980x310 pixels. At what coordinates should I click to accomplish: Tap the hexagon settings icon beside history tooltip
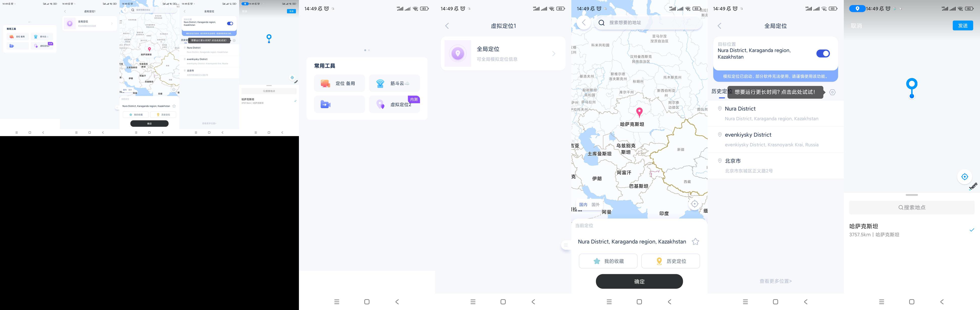pyautogui.click(x=832, y=92)
